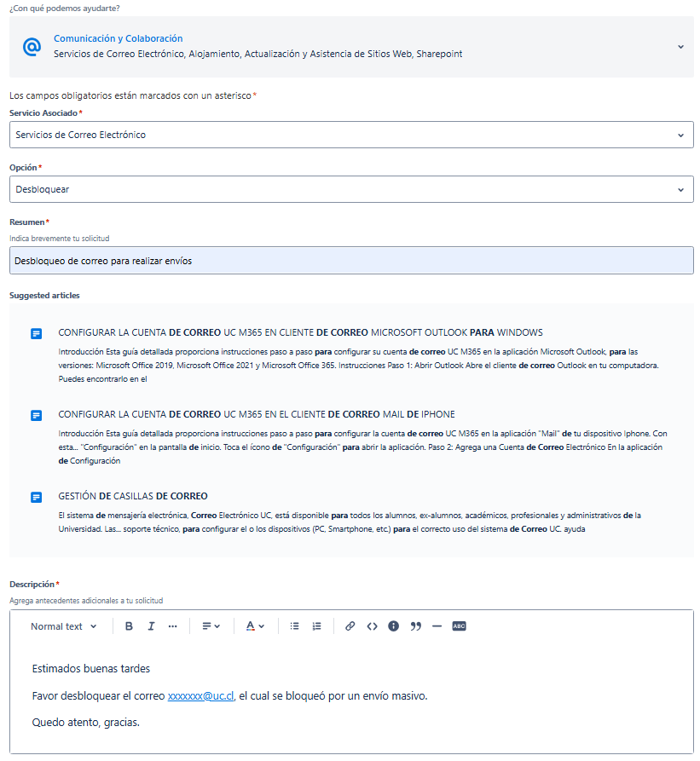Viewport: 700px width, 761px height.
Task: Insert an info panel
Action: 394,626
